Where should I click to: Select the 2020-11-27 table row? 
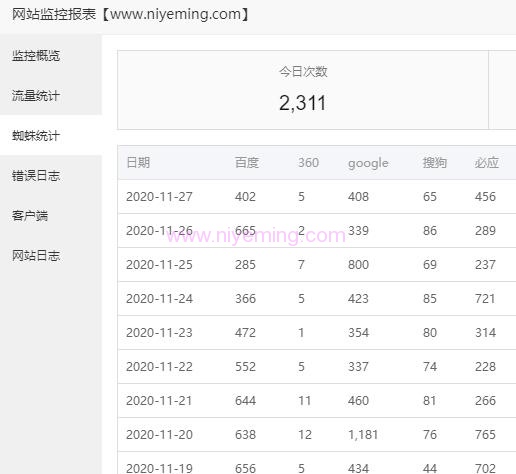pos(317,197)
